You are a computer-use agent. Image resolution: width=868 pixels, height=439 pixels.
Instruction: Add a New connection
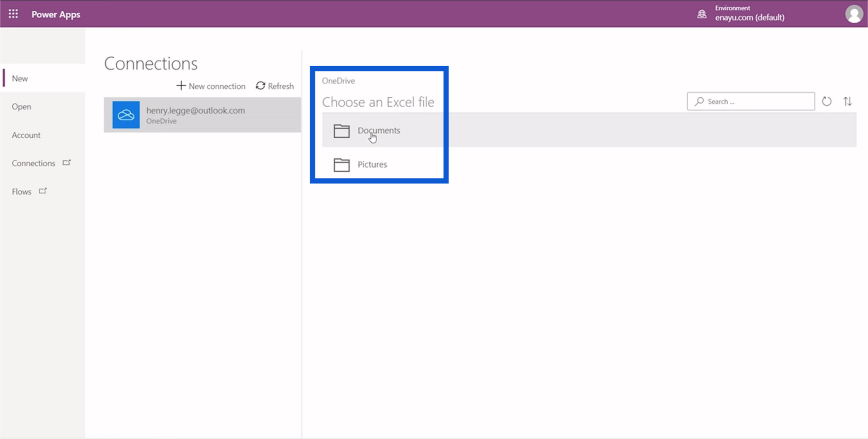click(211, 86)
